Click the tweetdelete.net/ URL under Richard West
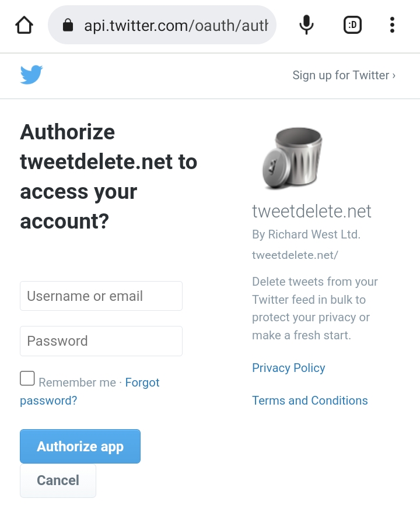 [295, 255]
